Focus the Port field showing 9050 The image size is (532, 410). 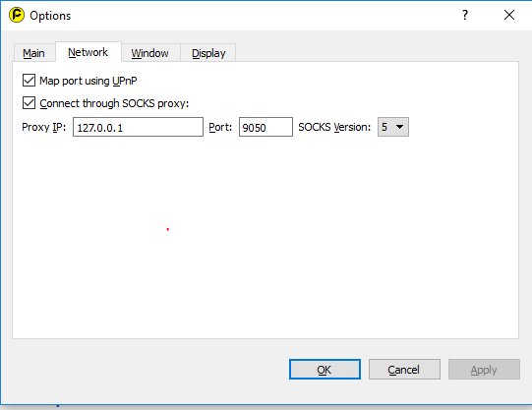(x=266, y=127)
